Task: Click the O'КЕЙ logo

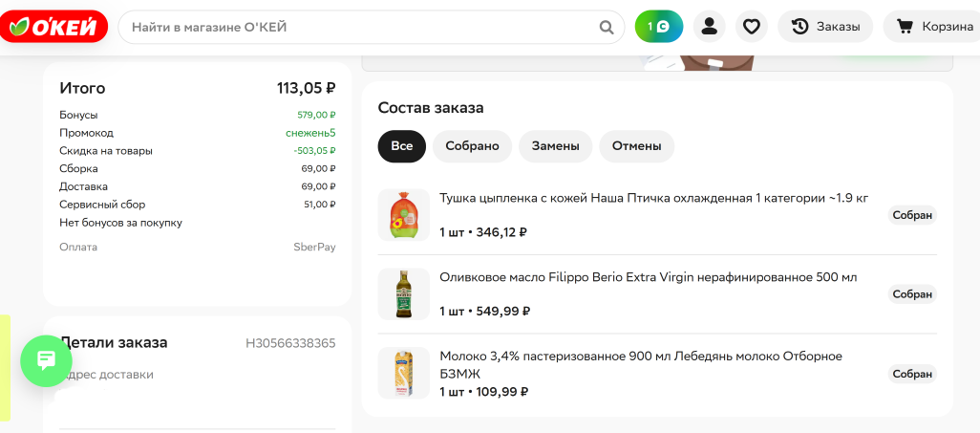Action: (54, 27)
